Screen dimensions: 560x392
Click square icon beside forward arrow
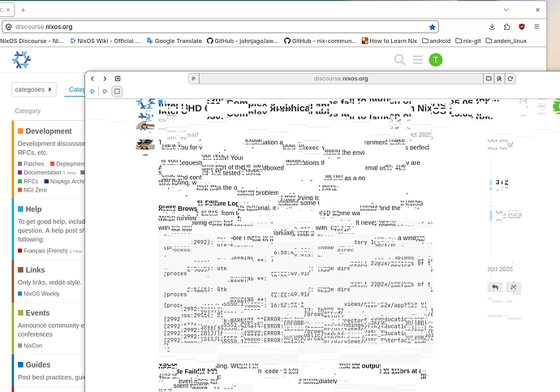point(118,79)
